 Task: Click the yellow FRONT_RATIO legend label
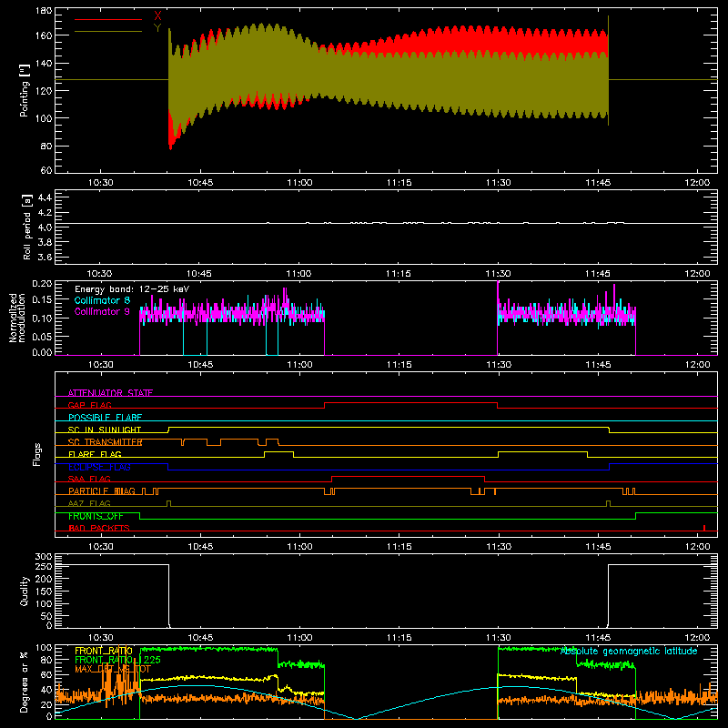click(x=104, y=651)
